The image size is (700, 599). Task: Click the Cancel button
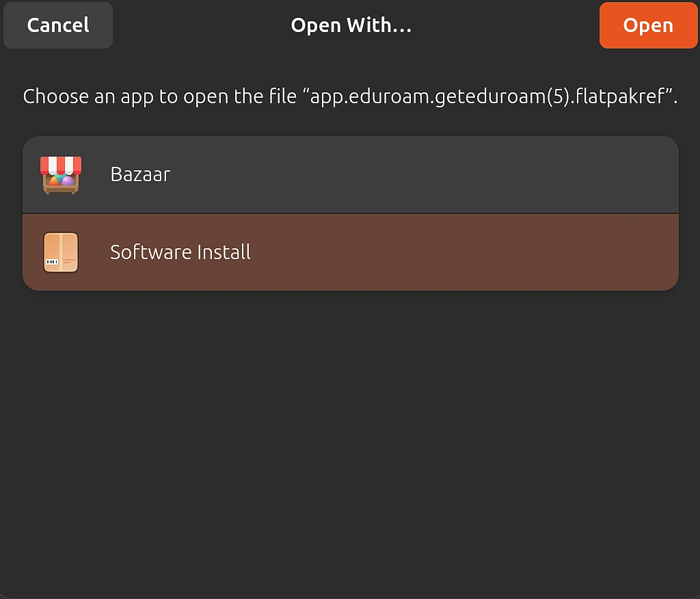(x=58, y=25)
